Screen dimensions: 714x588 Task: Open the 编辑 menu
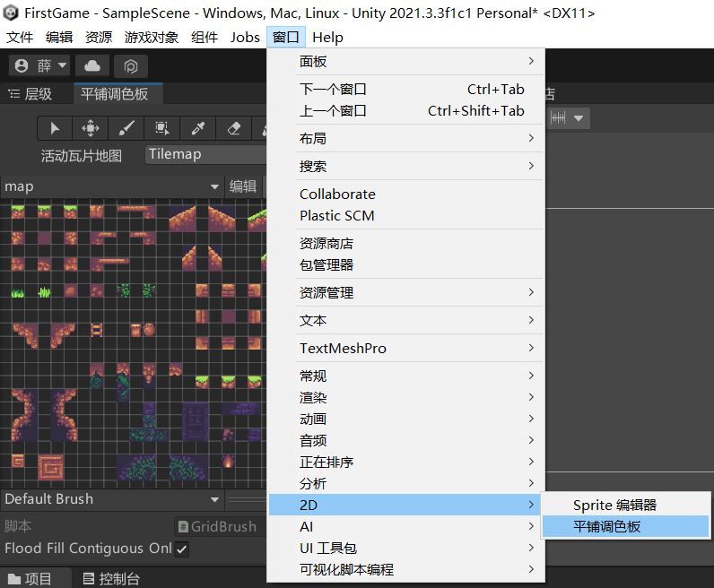(59, 38)
